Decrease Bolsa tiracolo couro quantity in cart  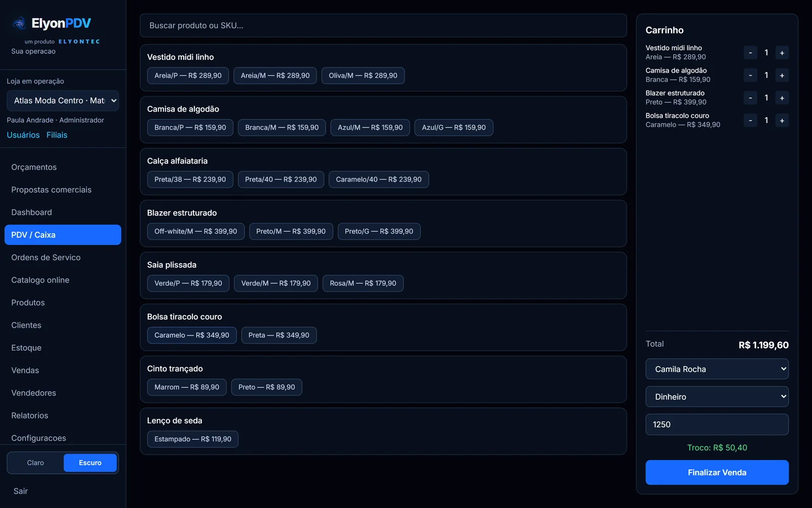pos(750,120)
